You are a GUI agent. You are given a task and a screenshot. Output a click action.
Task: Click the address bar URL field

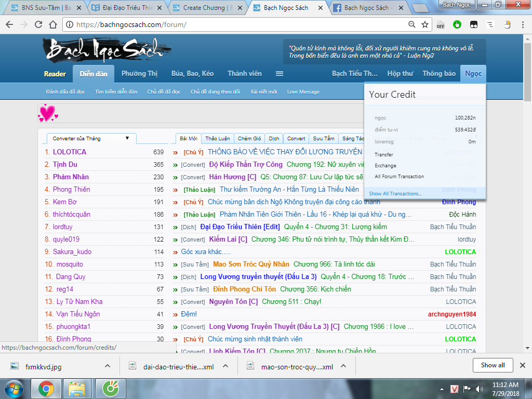tap(234, 24)
